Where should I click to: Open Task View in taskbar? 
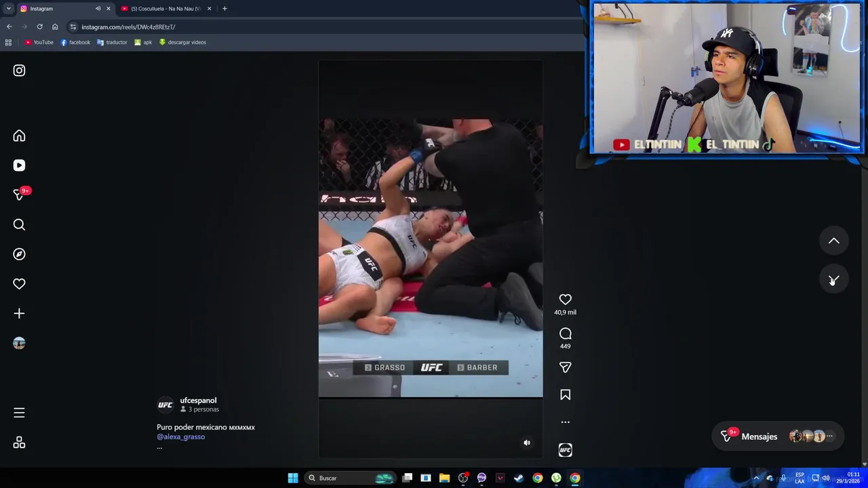[x=408, y=478]
